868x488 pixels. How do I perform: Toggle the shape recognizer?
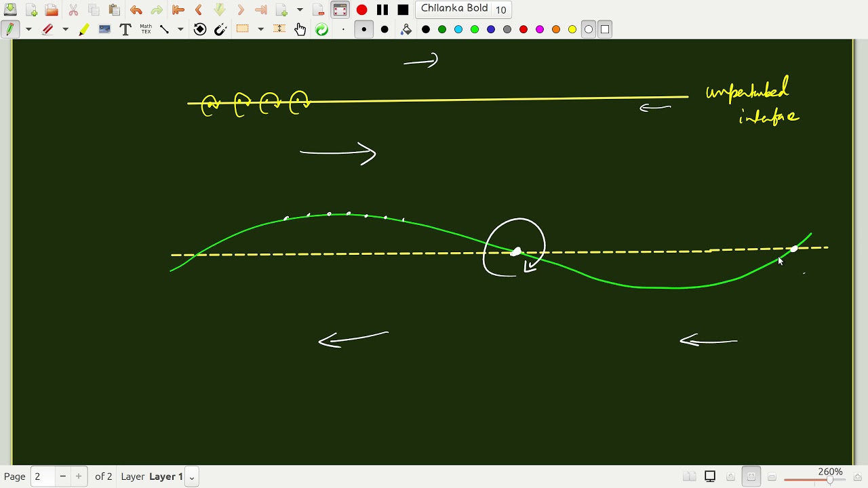200,29
